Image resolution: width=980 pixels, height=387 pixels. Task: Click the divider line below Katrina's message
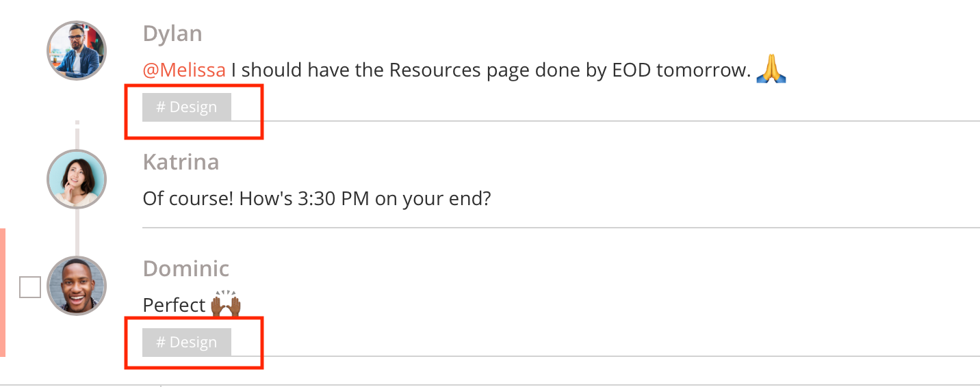[x=561, y=228]
